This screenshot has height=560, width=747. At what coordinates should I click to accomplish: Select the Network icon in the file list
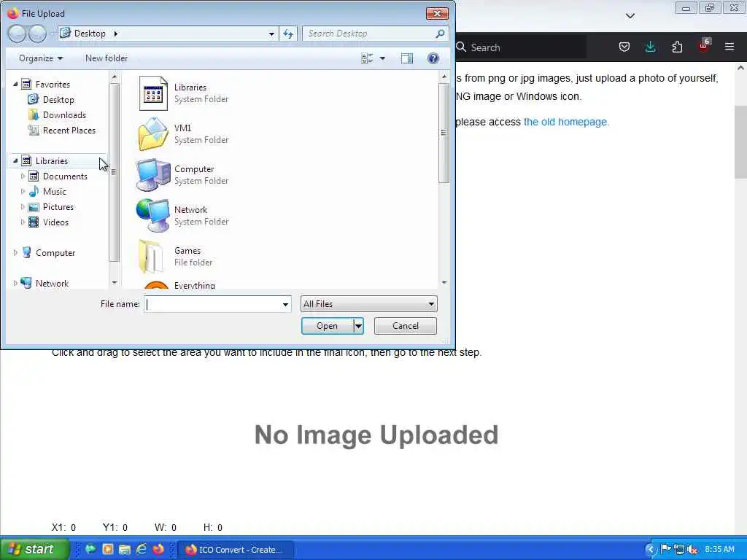point(153,216)
